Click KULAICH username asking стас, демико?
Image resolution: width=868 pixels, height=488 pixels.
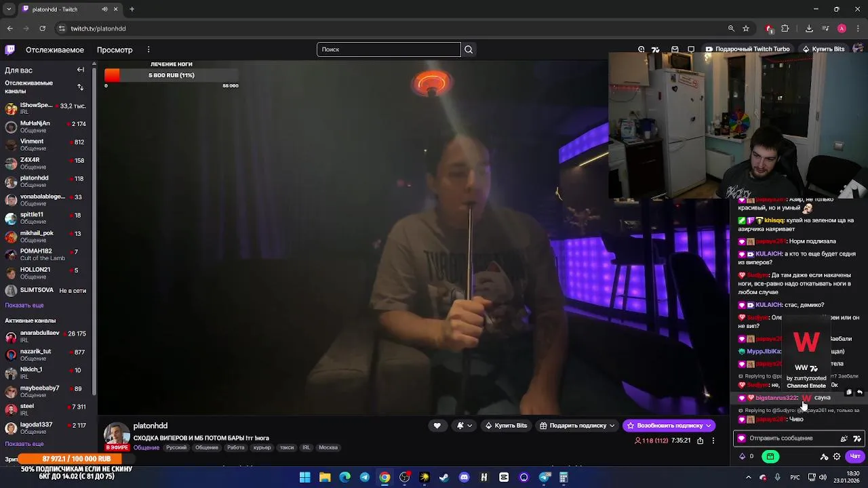point(768,305)
